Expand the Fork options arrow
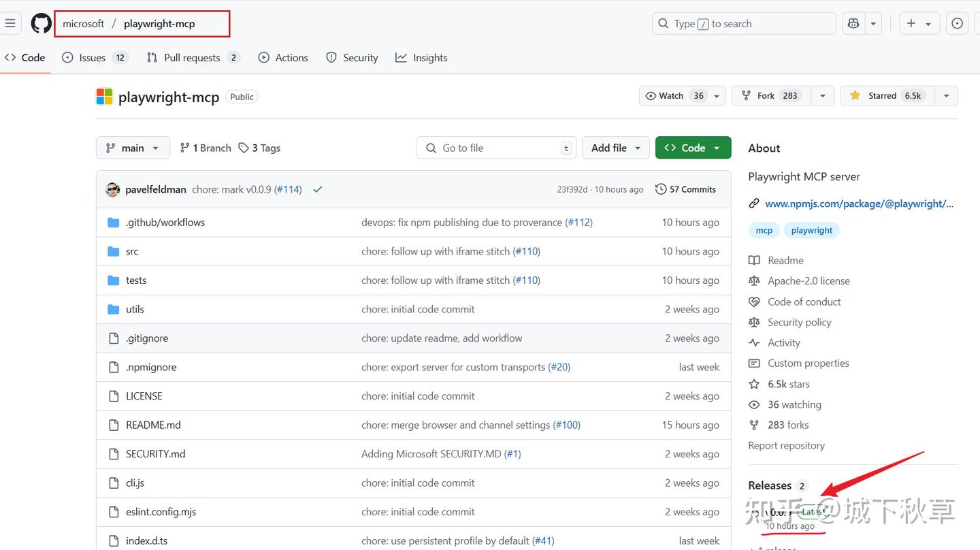This screenshot has height=550, width=980. [823, 96]
